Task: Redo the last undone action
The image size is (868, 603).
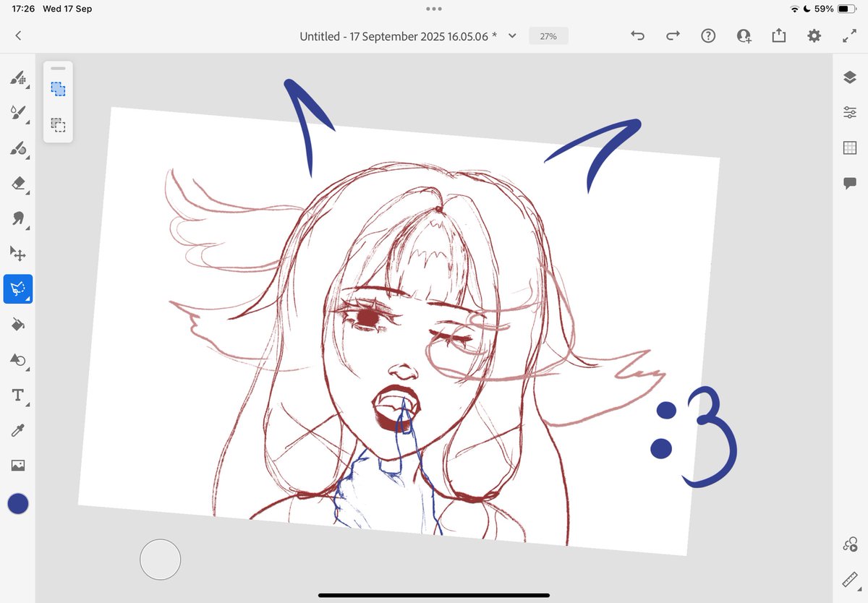Action: 673,35
